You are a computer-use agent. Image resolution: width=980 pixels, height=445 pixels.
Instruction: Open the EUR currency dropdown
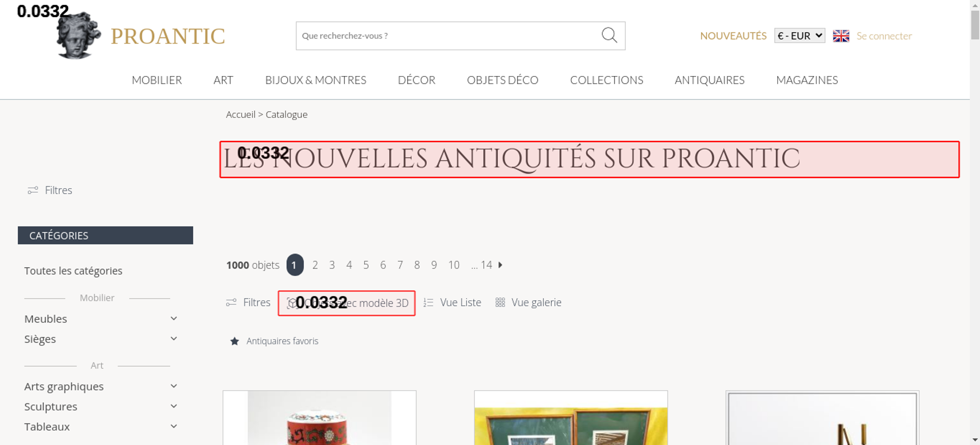coord(800,36)
